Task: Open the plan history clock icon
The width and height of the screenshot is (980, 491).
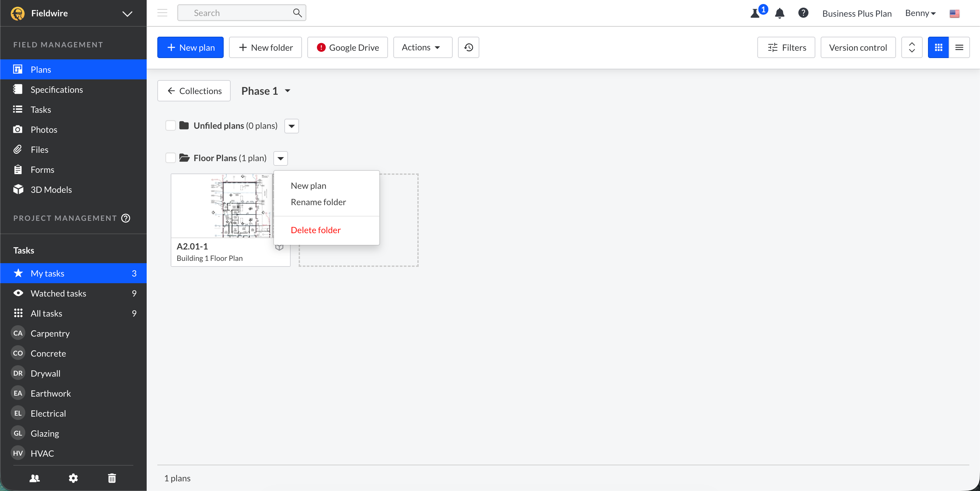Action: pos(468,47)
